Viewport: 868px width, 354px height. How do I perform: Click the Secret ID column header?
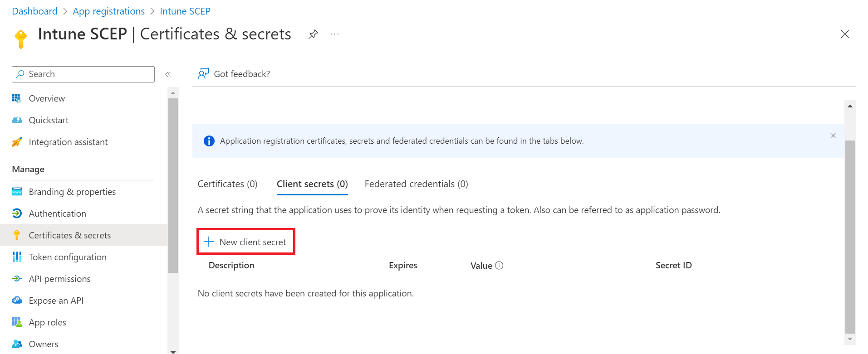coord(673,265)
